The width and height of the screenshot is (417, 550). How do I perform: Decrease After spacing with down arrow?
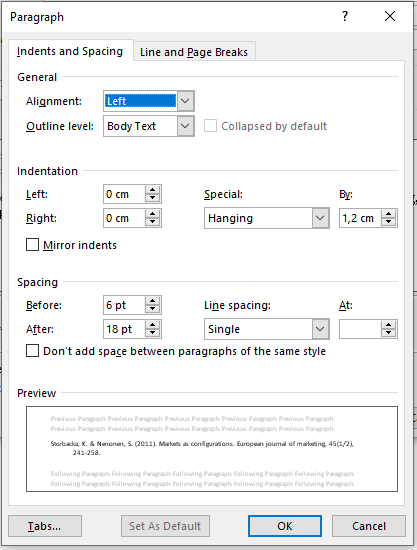click(x=153, y=333)
